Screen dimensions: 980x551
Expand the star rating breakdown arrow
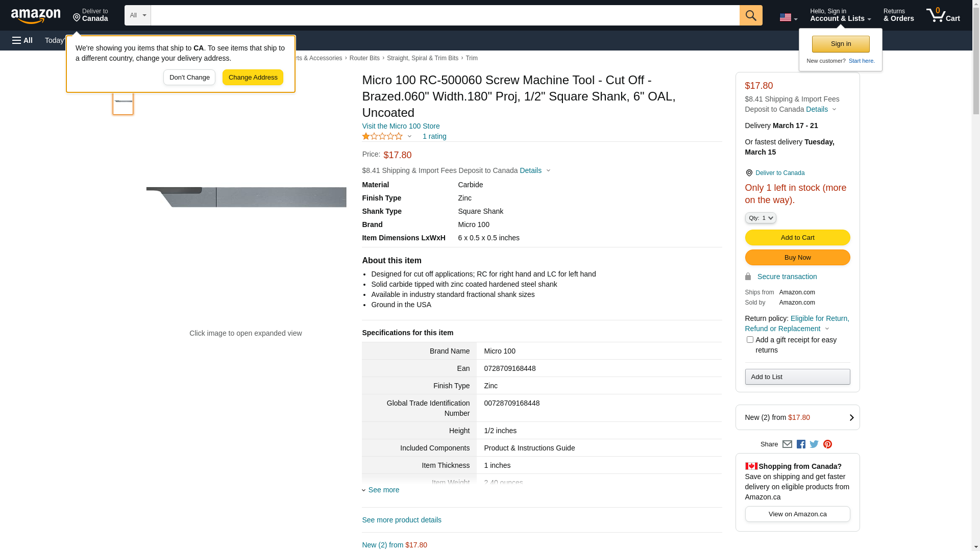pyautogui.click(x=409, y=137)
